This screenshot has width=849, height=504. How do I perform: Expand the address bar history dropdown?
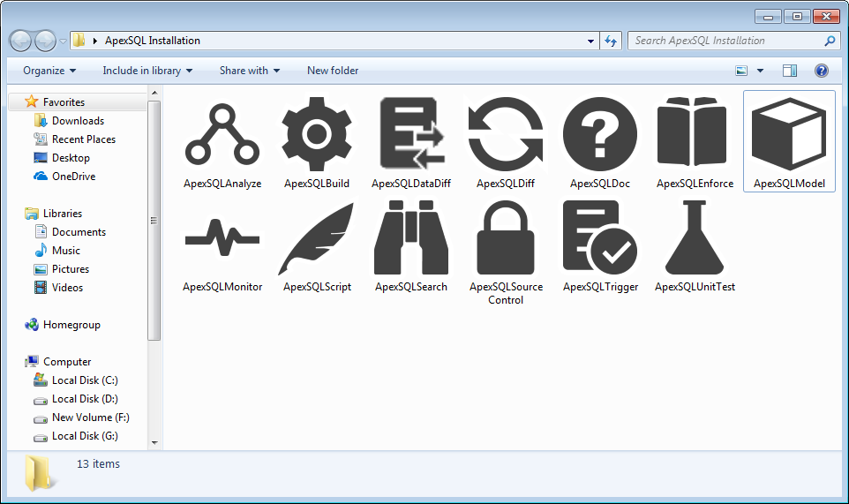coord(590,41)
